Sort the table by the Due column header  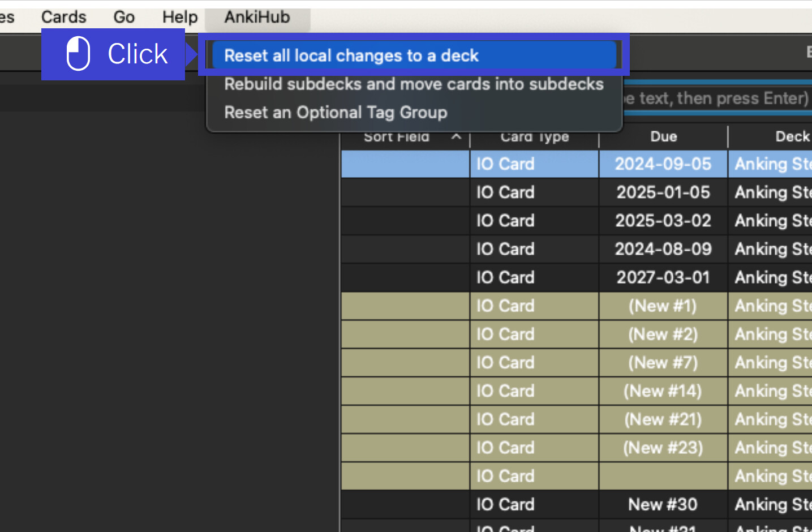click(663, 137)
